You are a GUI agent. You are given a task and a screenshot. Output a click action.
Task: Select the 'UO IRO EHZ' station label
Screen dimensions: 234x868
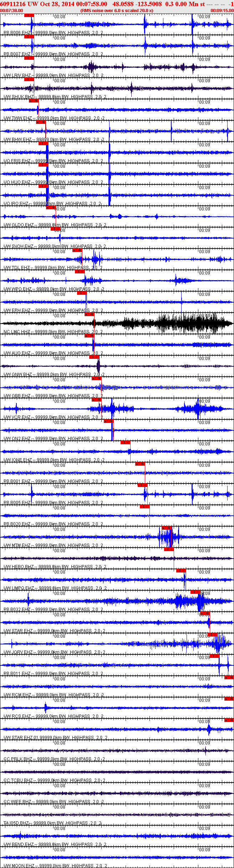click(16, 204)
